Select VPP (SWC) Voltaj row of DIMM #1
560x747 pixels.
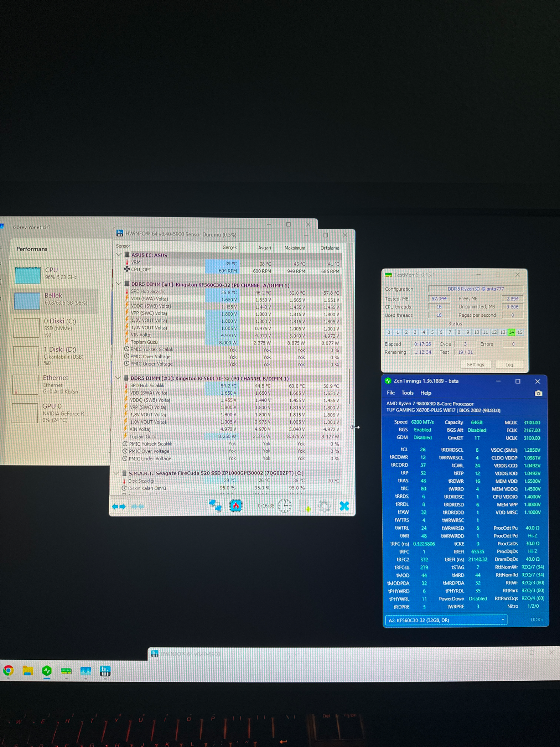pos(232,314)
